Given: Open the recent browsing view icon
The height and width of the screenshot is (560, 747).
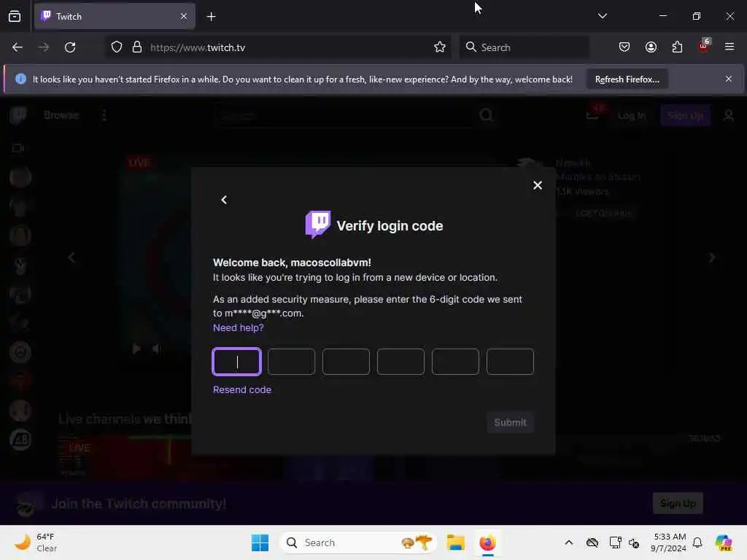Looking at the screenshot, I should pyautogui.click(x=15, y=17).
